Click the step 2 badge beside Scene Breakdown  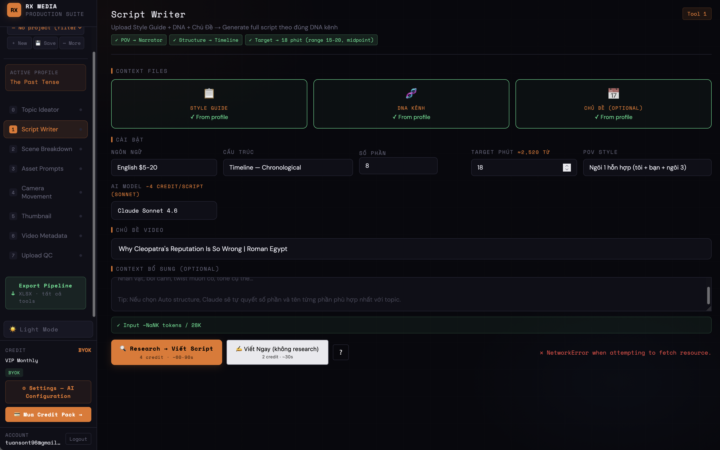pyautogui.click(x=13, y=149)
